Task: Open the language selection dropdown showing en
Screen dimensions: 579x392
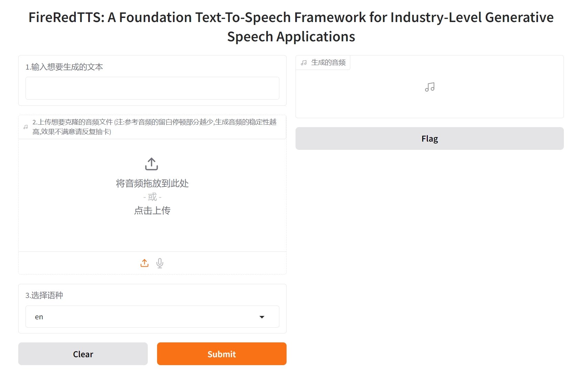Action: tap(152, 316)
